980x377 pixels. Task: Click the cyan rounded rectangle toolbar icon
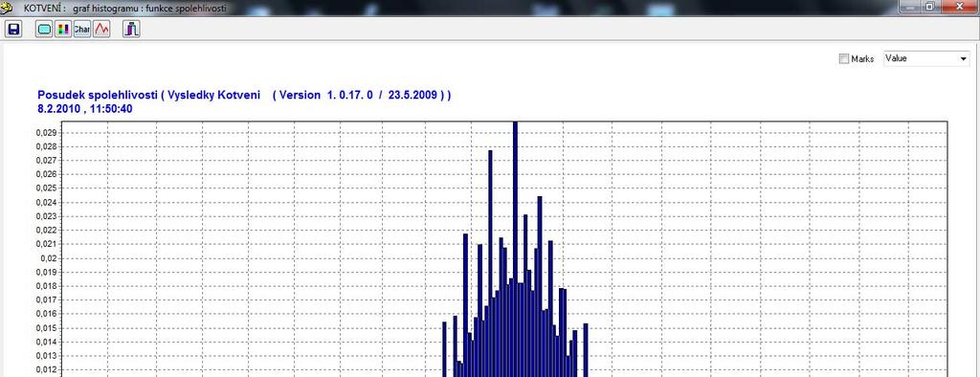pyautogui.click(x=44, y=29)
